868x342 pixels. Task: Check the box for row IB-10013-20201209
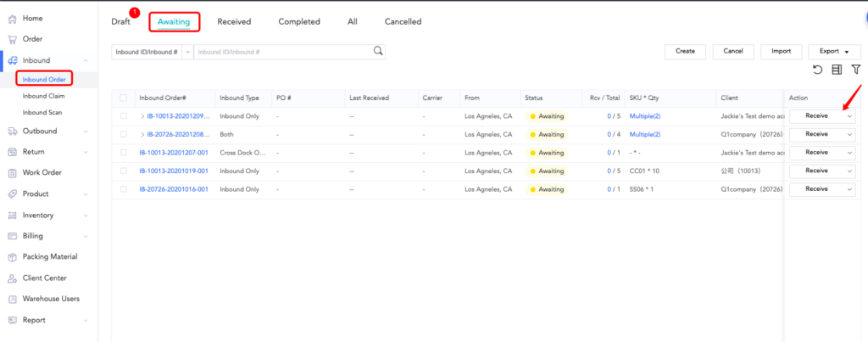[x=124, y=116]
